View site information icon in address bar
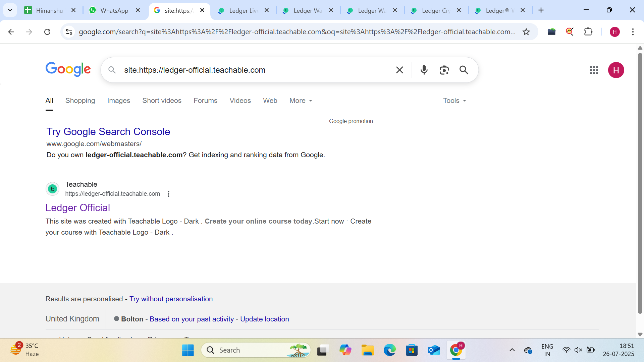The width and height of the screenshot is (644, 362). click(x=69, y=32)
